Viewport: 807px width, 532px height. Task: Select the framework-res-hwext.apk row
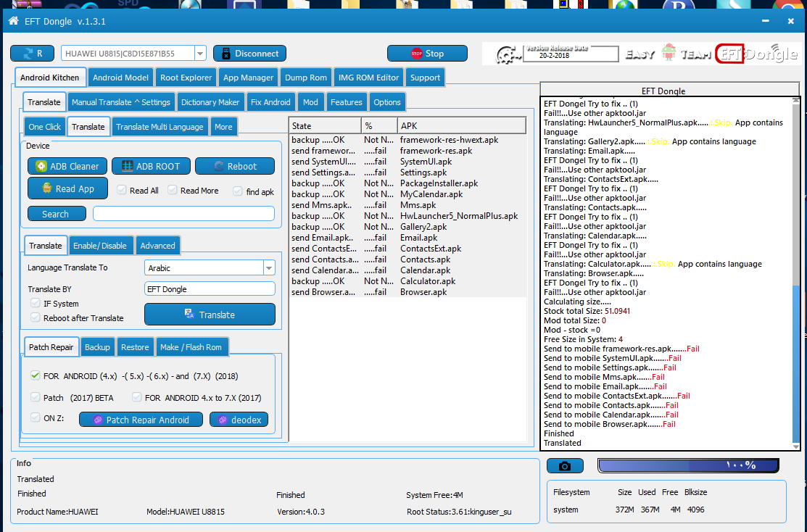(407, 140)
